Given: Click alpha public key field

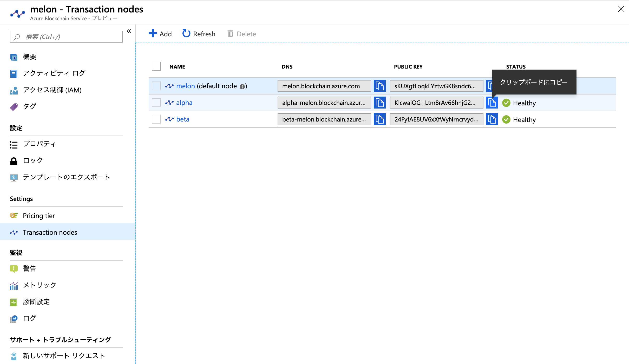Looking at the screenshot, I should (x=436, y=103).
